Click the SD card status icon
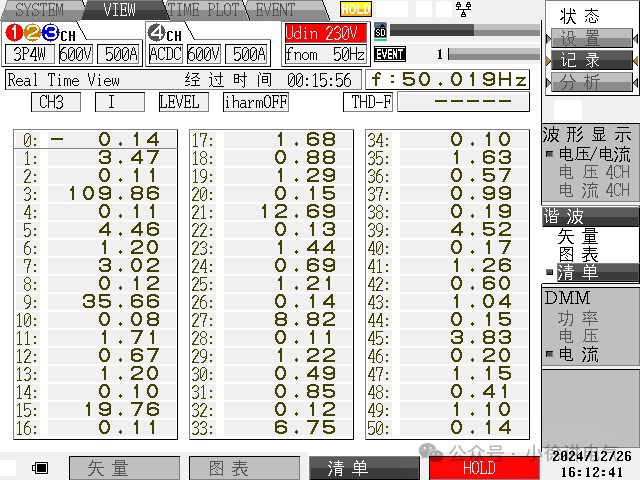The width and height of the screenshot is (640, 480). (380, 31)
